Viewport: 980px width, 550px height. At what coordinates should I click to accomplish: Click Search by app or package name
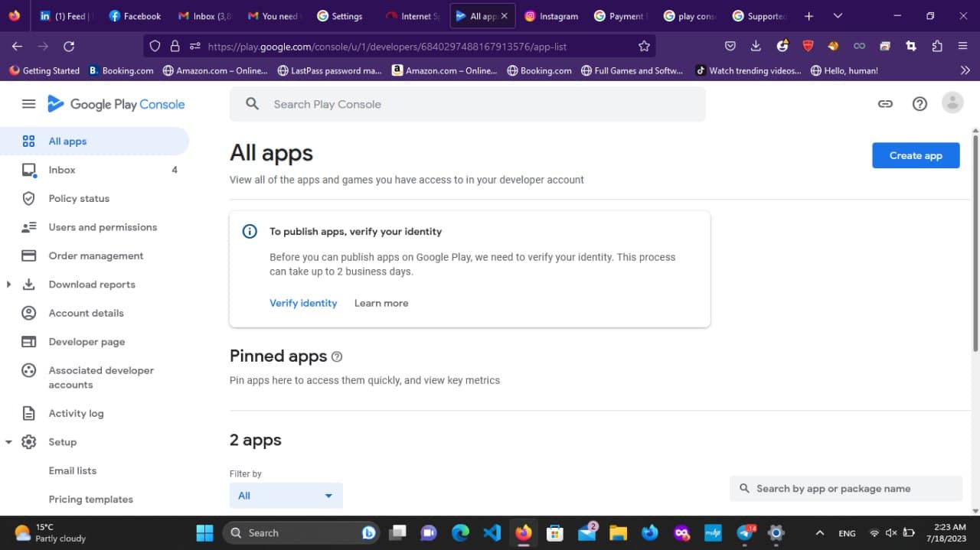coord(845,488)
